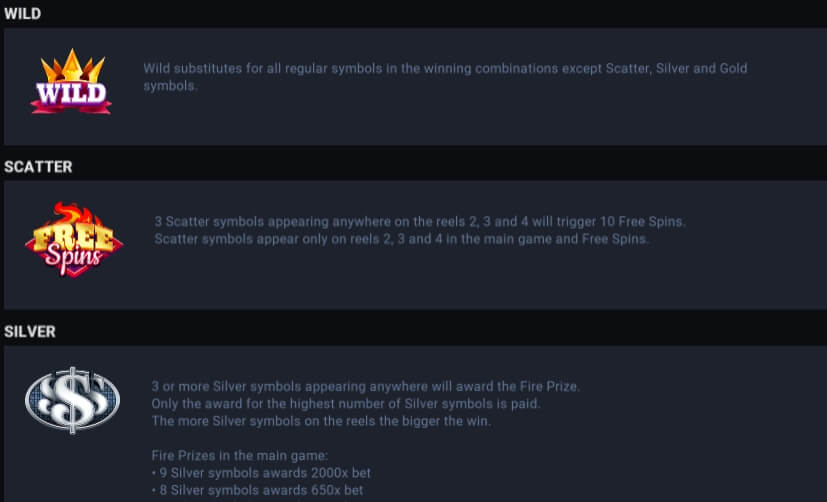Click the crowned Wild symbol icon
Viewport: 827px width, 502px height.
pyautogui.click(x=71, y=81)
